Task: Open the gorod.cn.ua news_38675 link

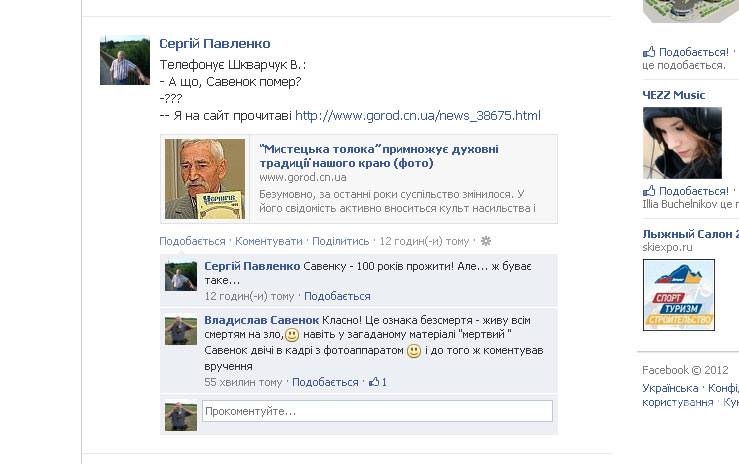Action: (x=418, y=116)
